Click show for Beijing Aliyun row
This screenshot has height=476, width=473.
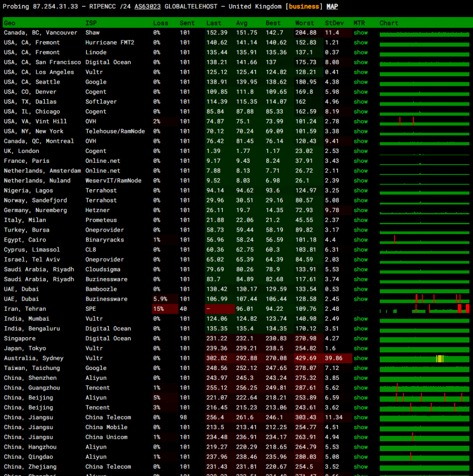click(x=361, y=398)
